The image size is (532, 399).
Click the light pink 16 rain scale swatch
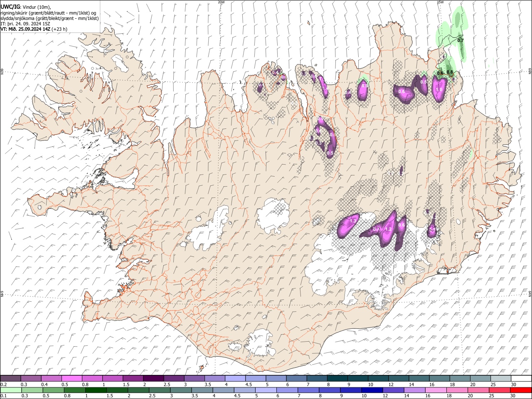pos(436,390)
